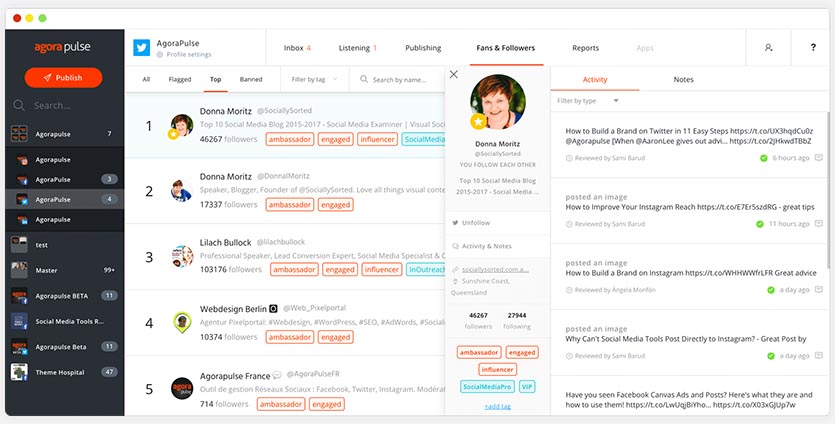Image resolution: width=835 pixels, height=424 pixels.
Task: Open Lilach Bullock's avatar
Action: [x=182, y=256]
